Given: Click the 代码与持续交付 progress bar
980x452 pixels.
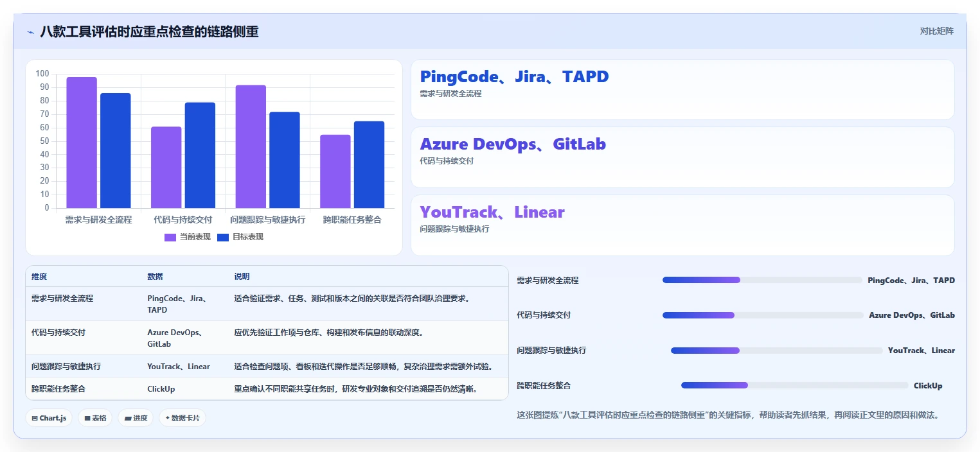Looking at the screenshot, I should [x=763, y=315].
